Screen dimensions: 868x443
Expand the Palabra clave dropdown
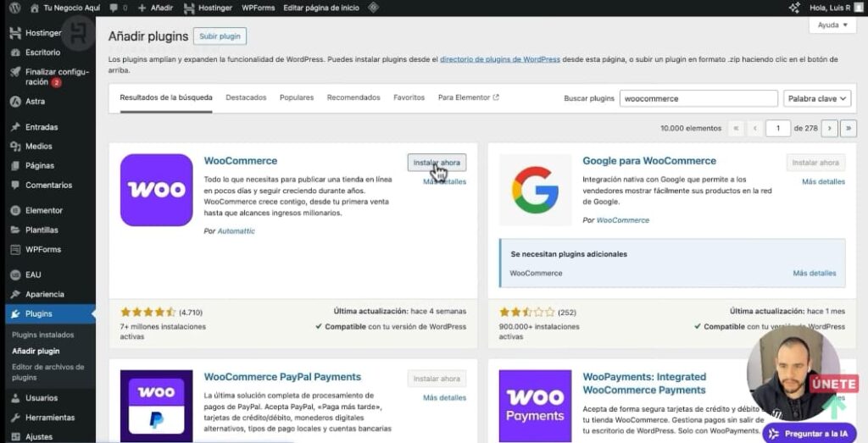point(817,98)
